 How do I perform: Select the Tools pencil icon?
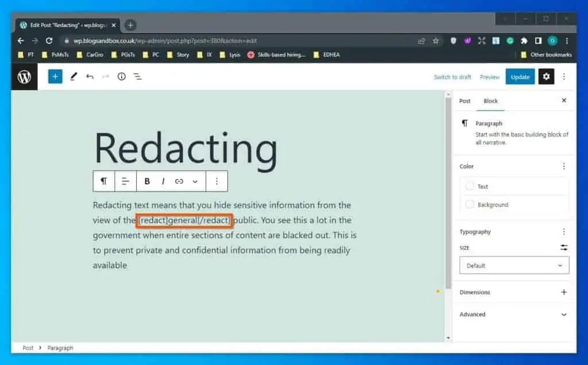[73, 77]
